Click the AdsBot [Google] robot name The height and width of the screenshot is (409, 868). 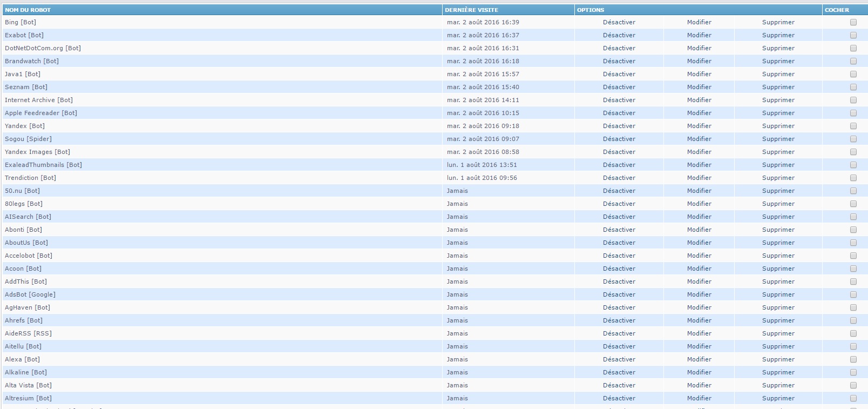pyautogui.click(x=30, y=294)
